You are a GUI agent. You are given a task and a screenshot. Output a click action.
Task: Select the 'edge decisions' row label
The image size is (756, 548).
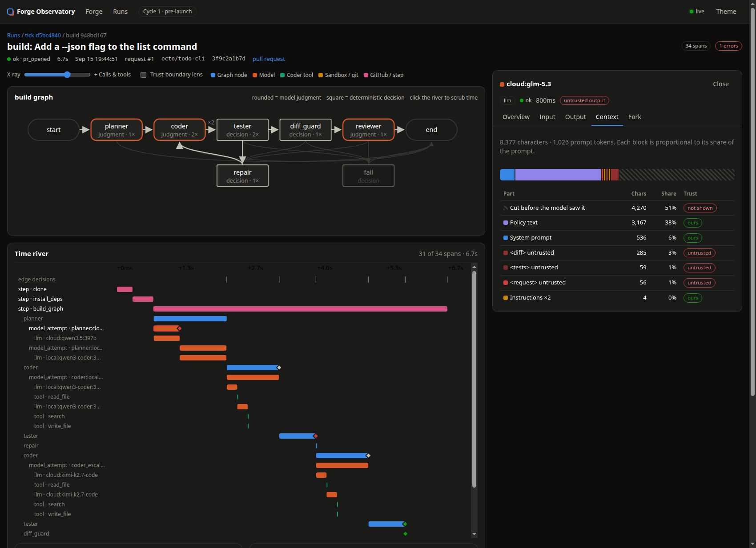pos(37,280)
